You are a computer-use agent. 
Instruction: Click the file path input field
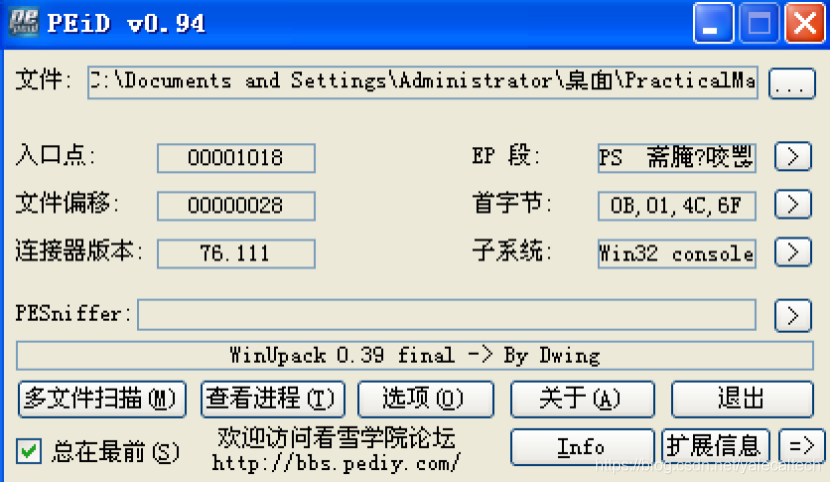point(422,82)
